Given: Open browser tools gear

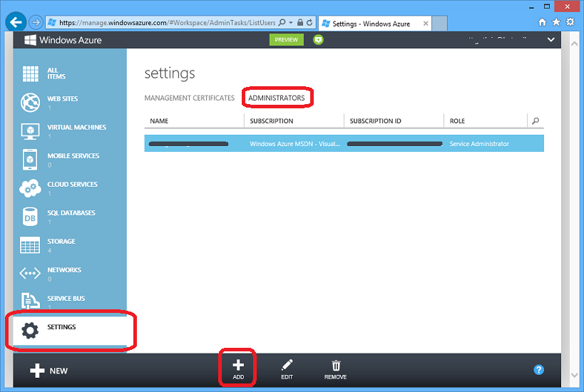Looking at the screenshot, I should 570,22.
